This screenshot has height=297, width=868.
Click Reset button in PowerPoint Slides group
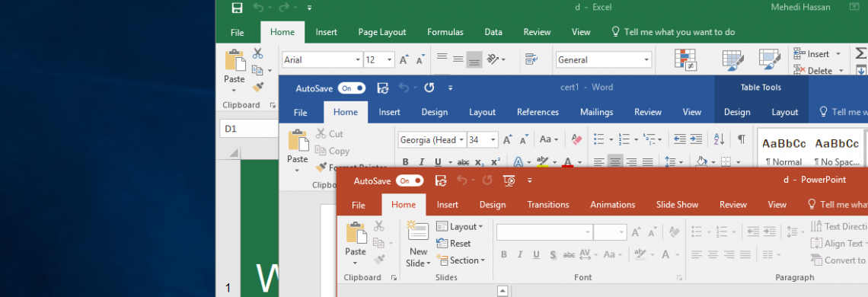(x=454, y=243)
